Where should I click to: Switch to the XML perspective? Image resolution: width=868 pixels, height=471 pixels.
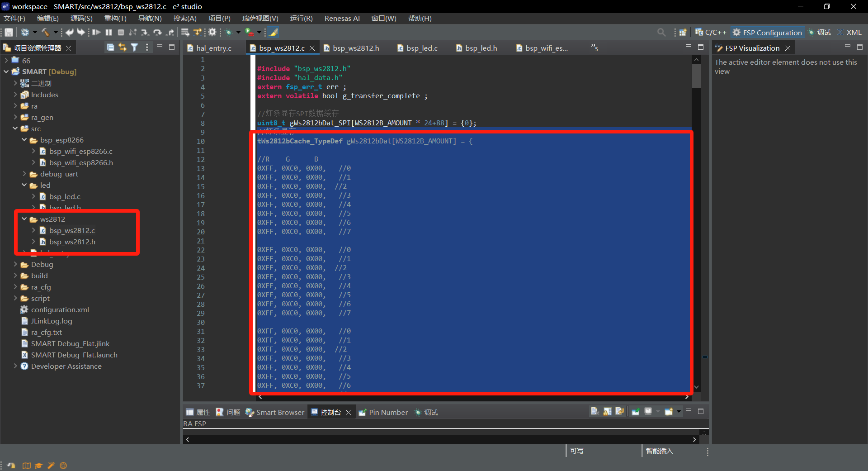[849, 33]
